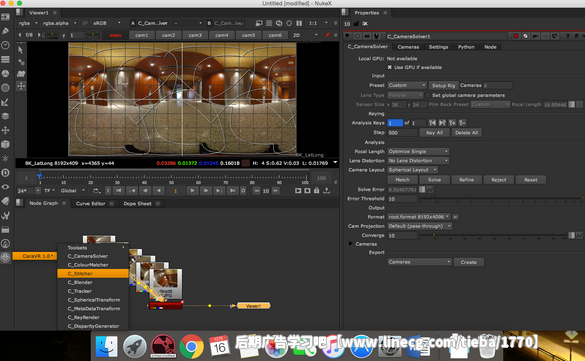Select C_Tracker menu entry
585x361 pixels.
(x=93, y=291)
